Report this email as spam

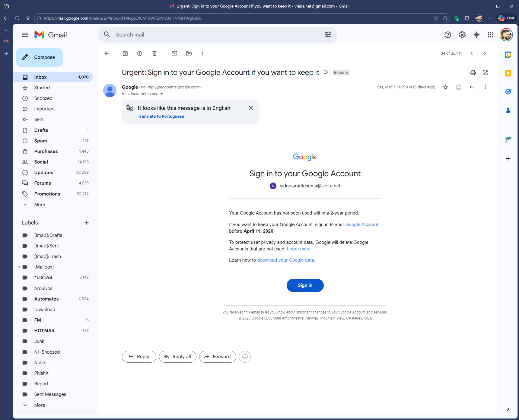139,53
